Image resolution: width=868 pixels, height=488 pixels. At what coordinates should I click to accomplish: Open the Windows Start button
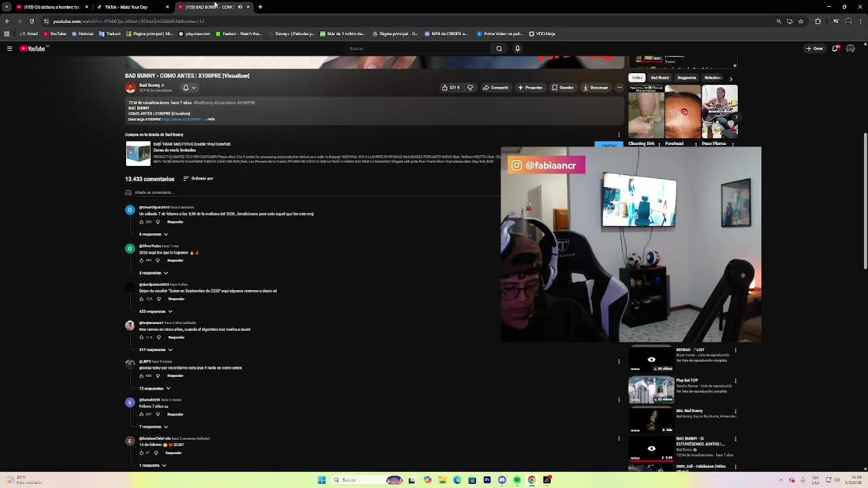[321, 480]
